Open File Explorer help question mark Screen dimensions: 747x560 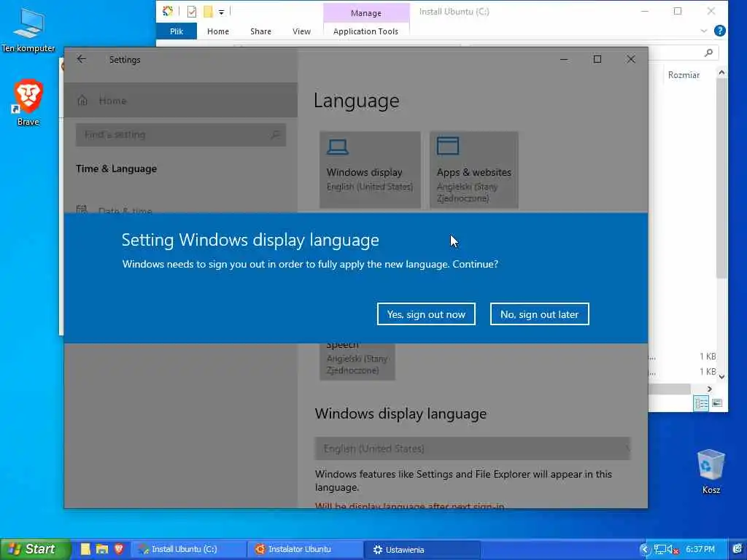[x=720, y=31]
